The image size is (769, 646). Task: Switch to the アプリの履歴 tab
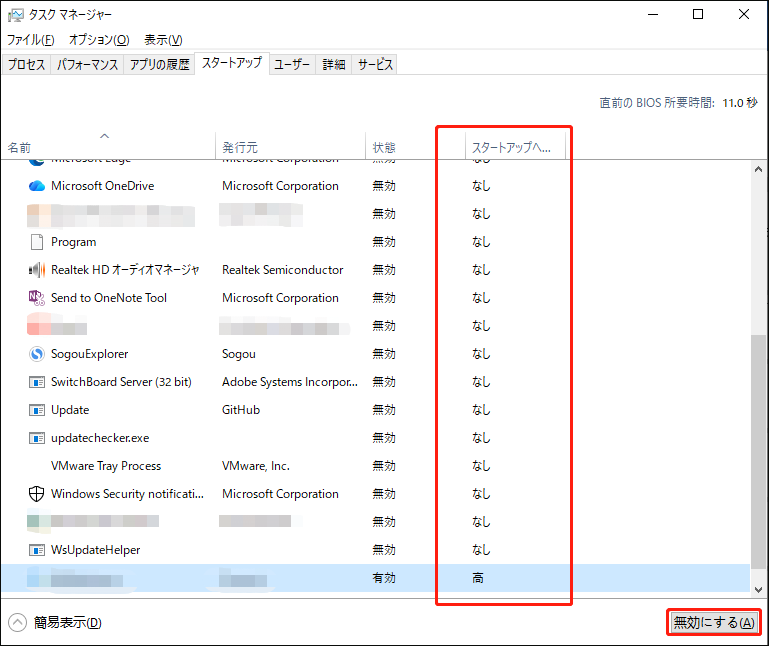point(159,64)
